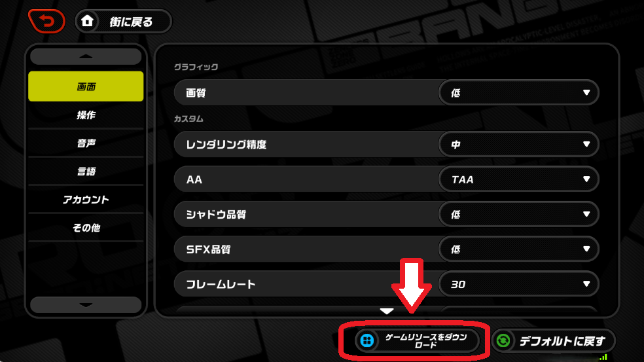Click the home icon next to 街に戻る
Viewport: 644px width, 362px height.
[87, 21]
